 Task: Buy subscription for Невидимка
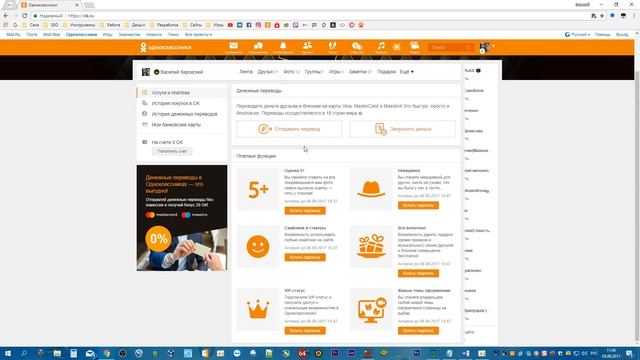click(418, 205)
